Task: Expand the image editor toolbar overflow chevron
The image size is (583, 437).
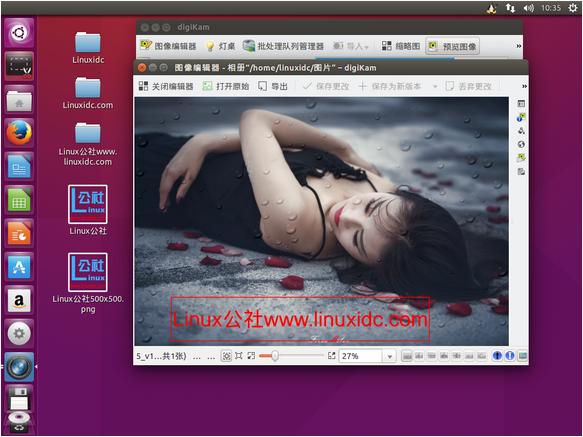Action: tap(524, 86)
